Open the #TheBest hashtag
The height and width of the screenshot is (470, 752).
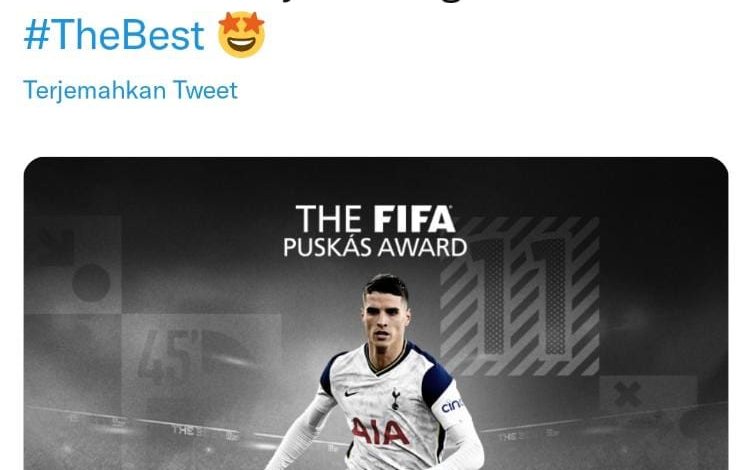[114, 35]
